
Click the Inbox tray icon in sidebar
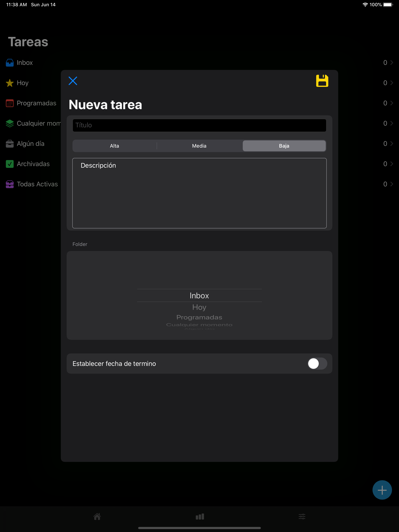[x=10, y=63]
